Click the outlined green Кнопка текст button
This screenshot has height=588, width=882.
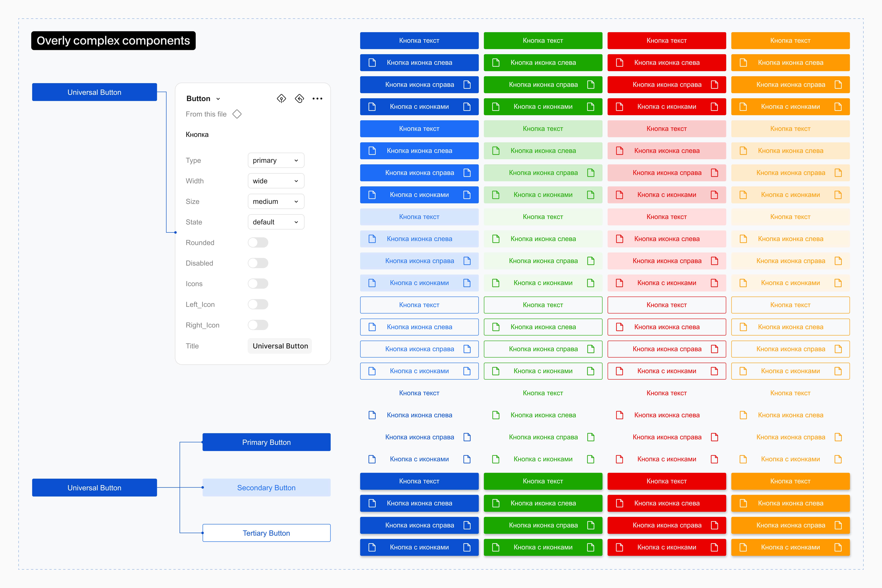coord(543,305)
